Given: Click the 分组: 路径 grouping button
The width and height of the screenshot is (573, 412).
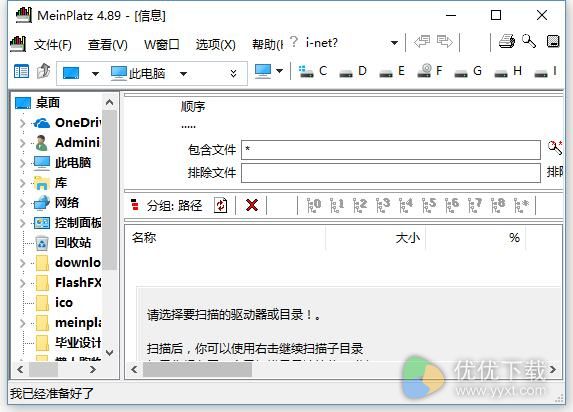Looking at the screenshot, I should pos(166,205).
